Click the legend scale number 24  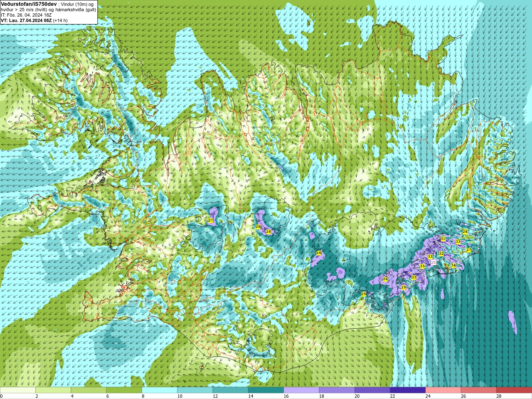pyautogui.click(x=428, y=396)
